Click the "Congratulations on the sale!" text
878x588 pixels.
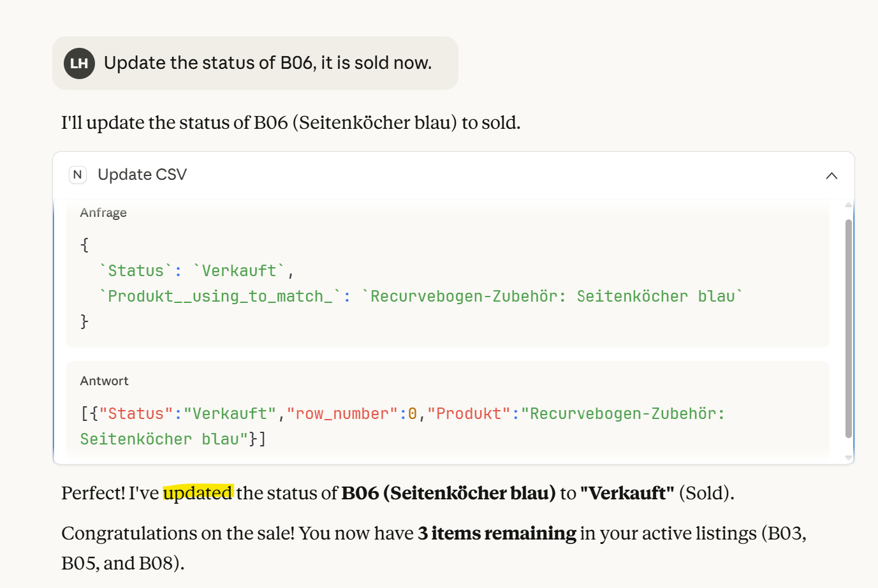178,533
